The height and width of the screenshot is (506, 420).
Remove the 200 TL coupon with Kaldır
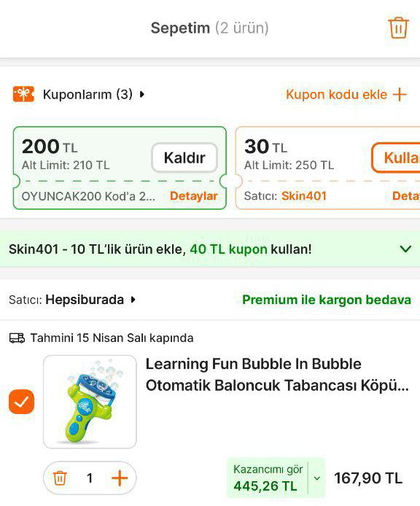pyautogui.click(x=184, y=157)
